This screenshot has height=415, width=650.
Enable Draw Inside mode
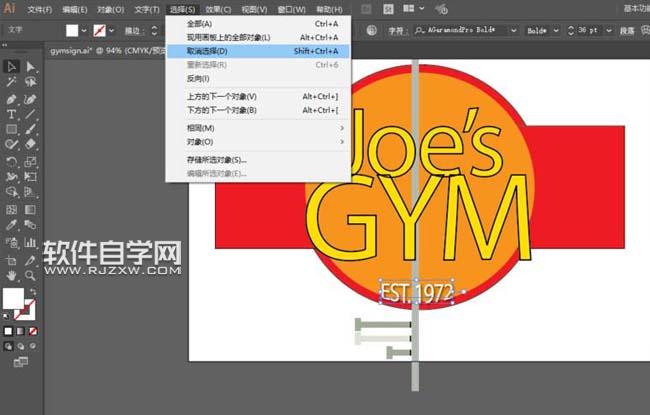33,346
